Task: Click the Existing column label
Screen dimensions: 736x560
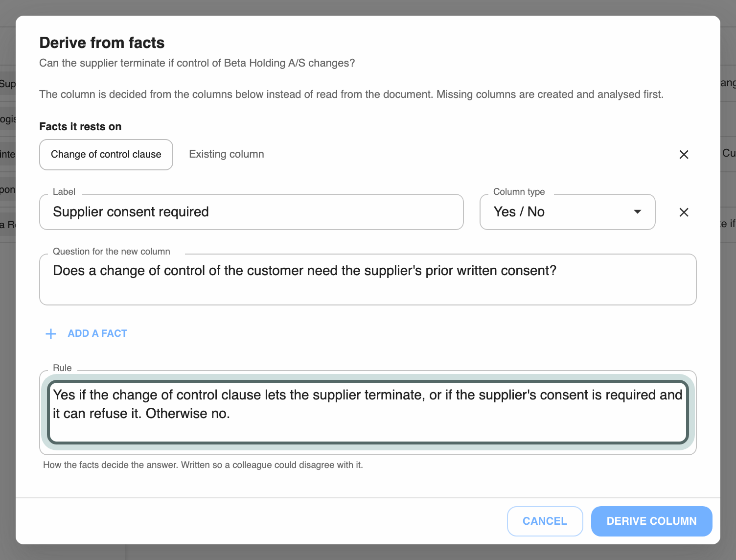Action: tap(227, 154)
